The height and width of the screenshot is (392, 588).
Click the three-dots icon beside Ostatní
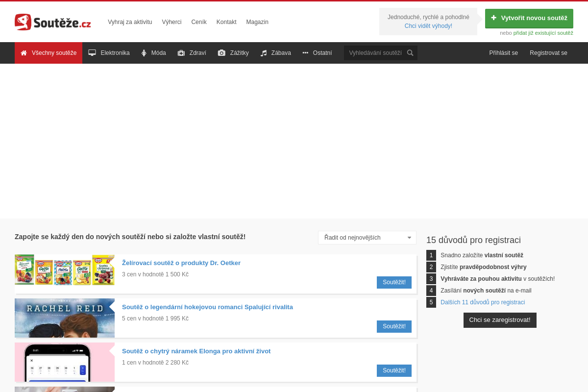coord(305,53)
